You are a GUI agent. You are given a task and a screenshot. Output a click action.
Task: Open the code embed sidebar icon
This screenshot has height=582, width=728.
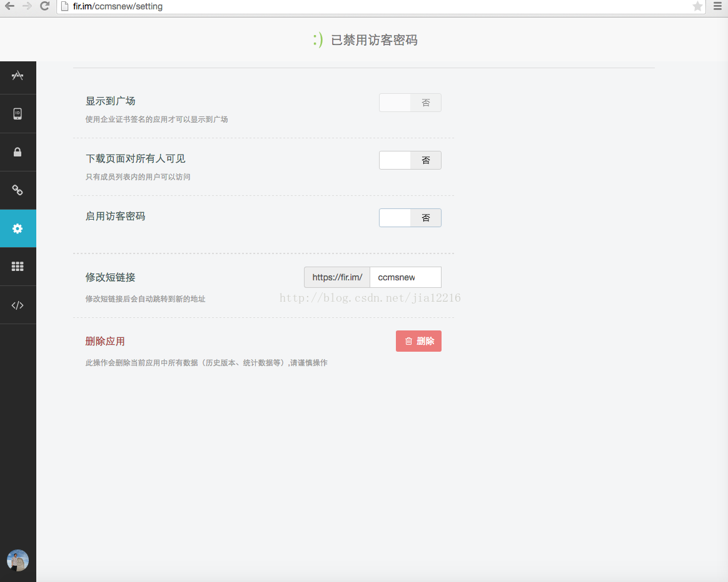18,305
